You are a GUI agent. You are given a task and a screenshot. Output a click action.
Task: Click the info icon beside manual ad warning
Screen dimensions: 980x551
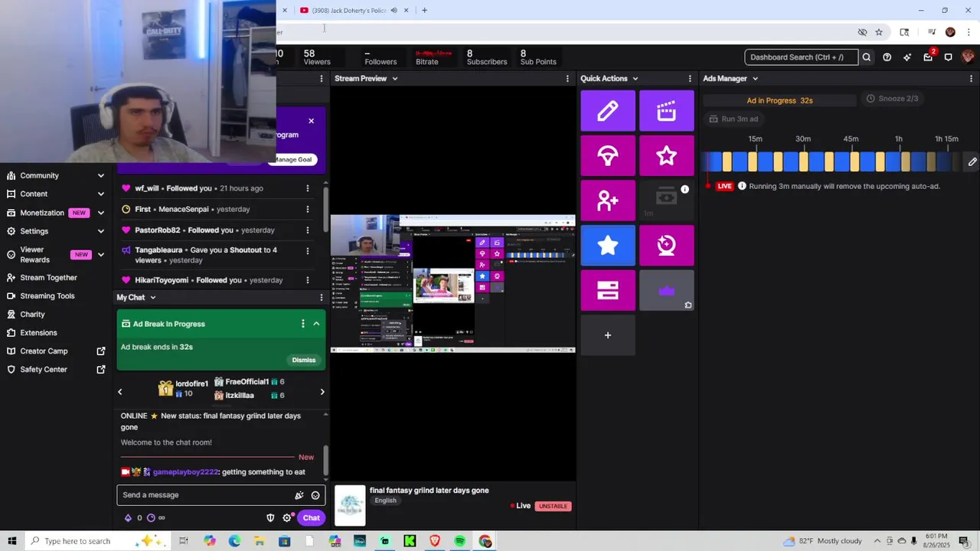pos(742,186)
